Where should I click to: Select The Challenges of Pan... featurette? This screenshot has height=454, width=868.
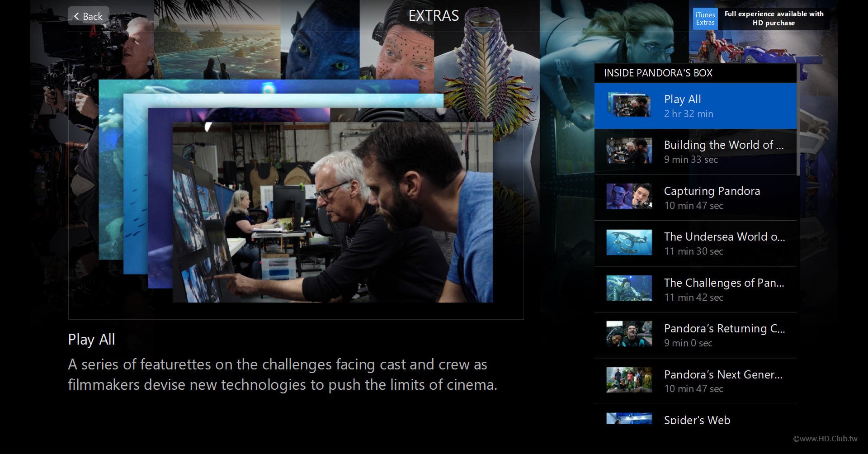click(x=695, y=289)
